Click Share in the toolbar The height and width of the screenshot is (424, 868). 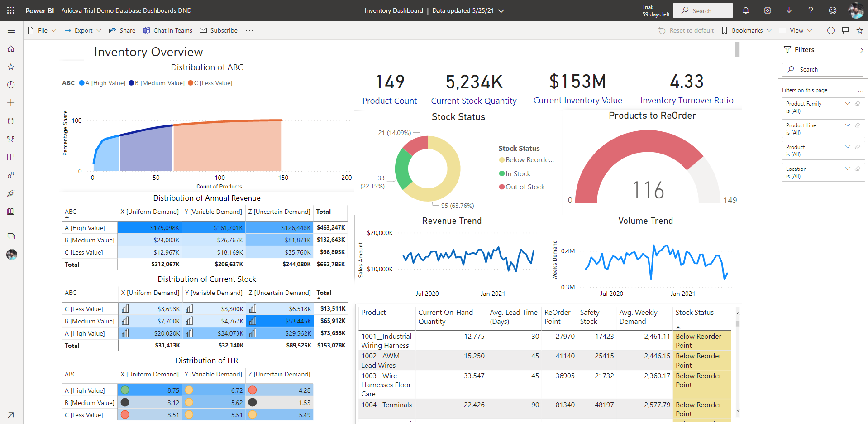pyautogui.click(x=122, y=30)
